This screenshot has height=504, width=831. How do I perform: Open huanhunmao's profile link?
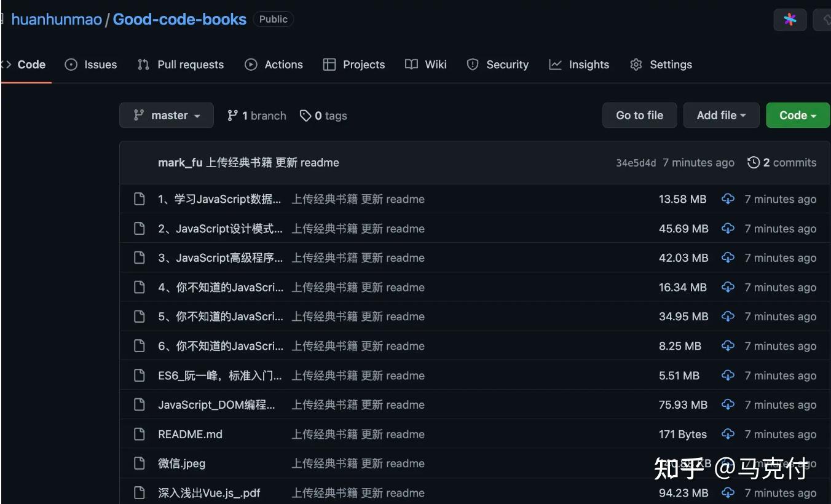point(56,19)
